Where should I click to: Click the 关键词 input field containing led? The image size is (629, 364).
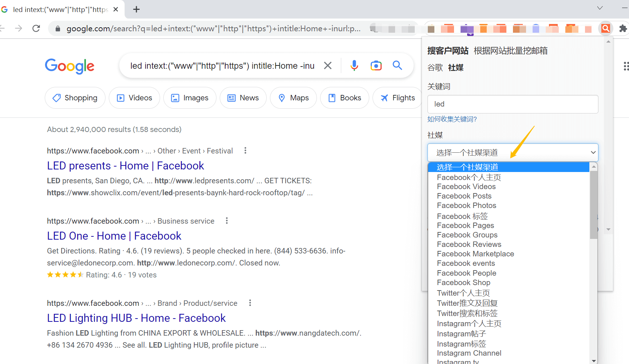click(513, 104)
